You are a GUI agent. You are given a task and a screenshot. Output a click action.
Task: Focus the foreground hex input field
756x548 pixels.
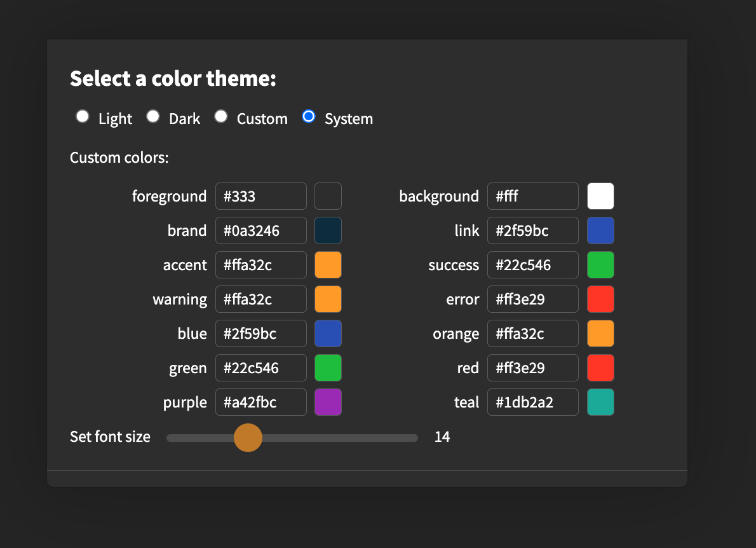(x=261, y=196)
